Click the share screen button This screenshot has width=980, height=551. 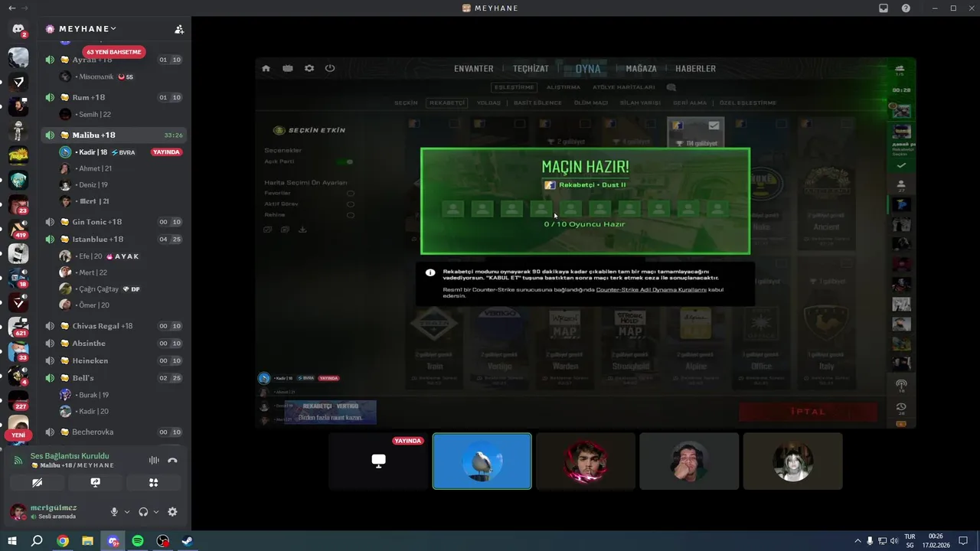tap(95, 483)
